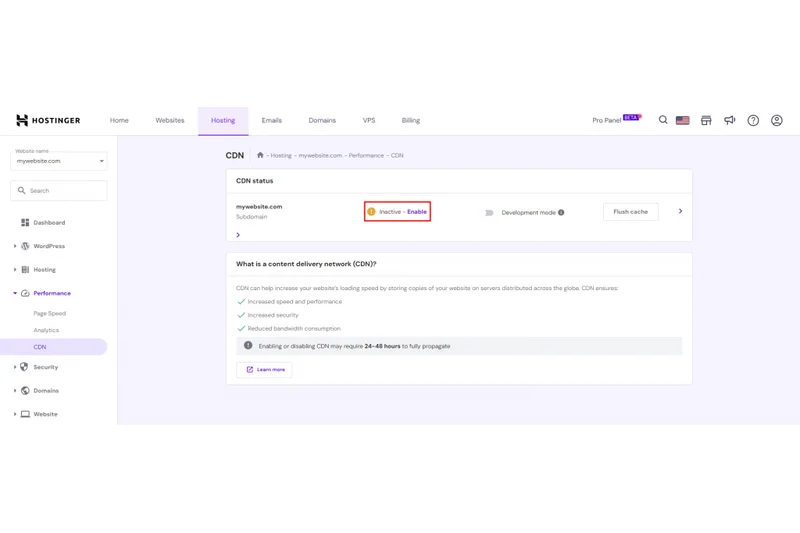Click the Flush cache button

[x=630, y=212]
